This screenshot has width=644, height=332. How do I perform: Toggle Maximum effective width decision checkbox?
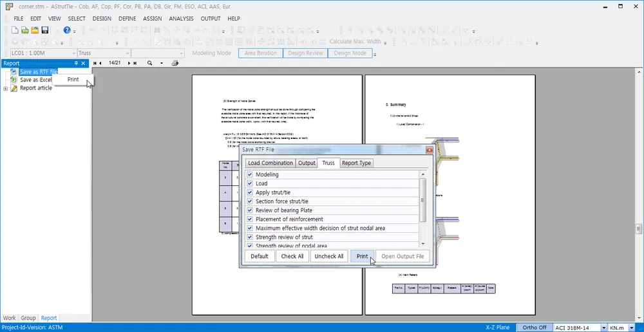250,228
